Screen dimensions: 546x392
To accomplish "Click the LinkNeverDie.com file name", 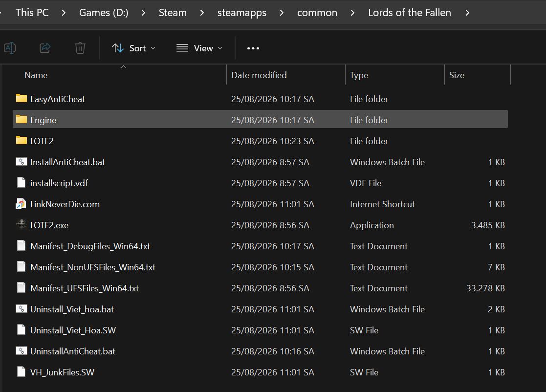I will [x=65, y=204].
